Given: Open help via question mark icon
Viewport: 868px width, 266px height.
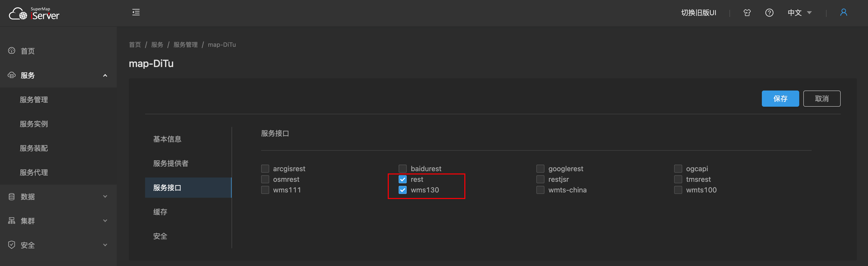Looking at the screenshot, I should (x=769, y=13).
